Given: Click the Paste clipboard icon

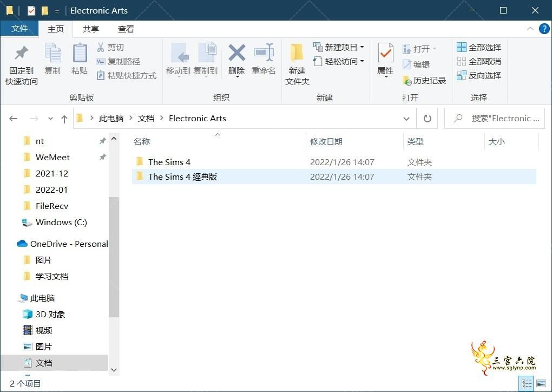Looking at the screenshot, I should [80, 59].
